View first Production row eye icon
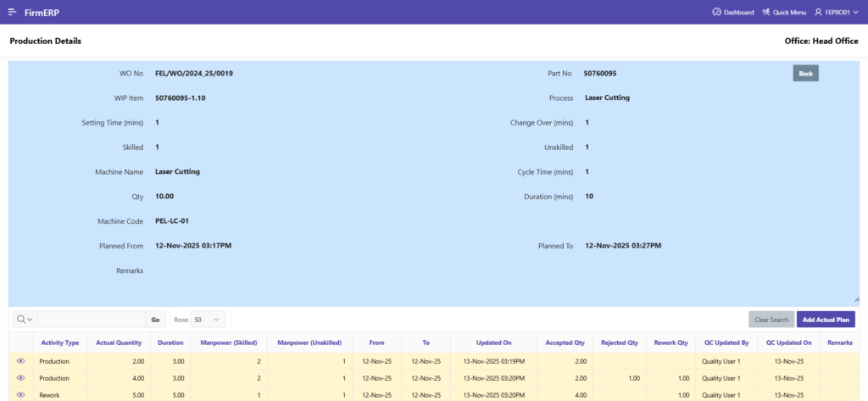 pyautogui.click(x=20, y=361)
